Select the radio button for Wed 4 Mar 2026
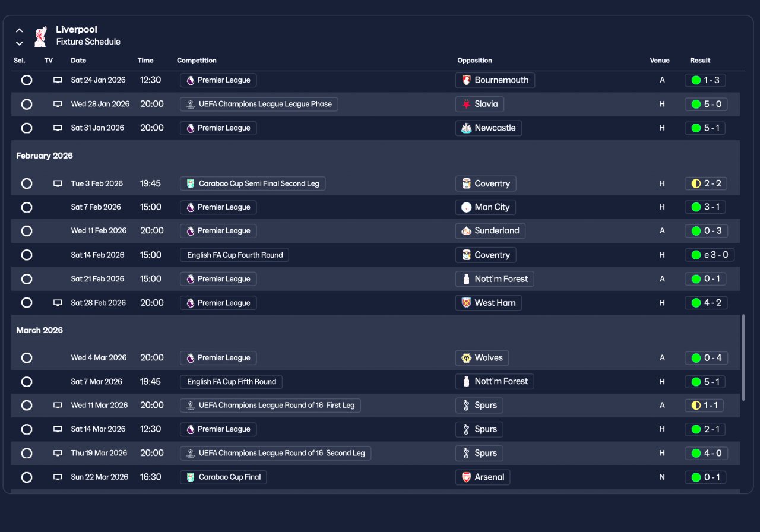Viewport: 760px width, 532px height. tap(27, 358)
